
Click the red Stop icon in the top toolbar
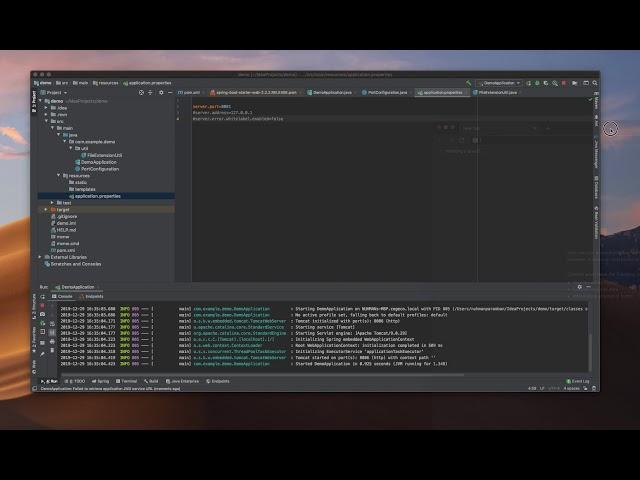coord(564,83)
